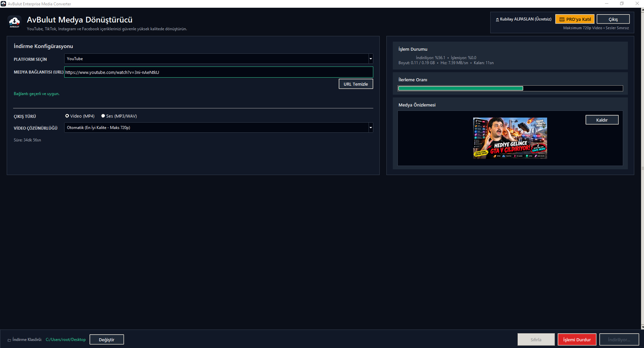Click the user profile icon beside Kubilay ALPASLAN

pos(497,19)
